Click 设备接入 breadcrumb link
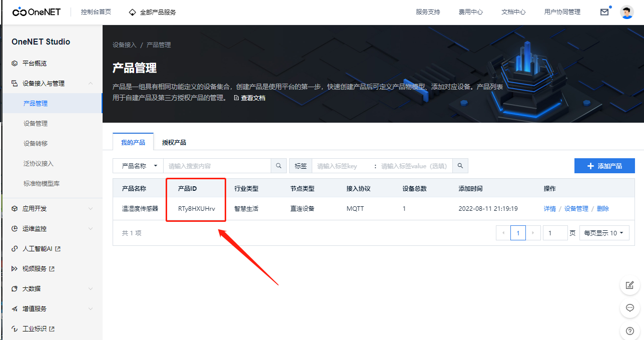The width and height of the screenshot is (644, 340). [x=125, y=45]
